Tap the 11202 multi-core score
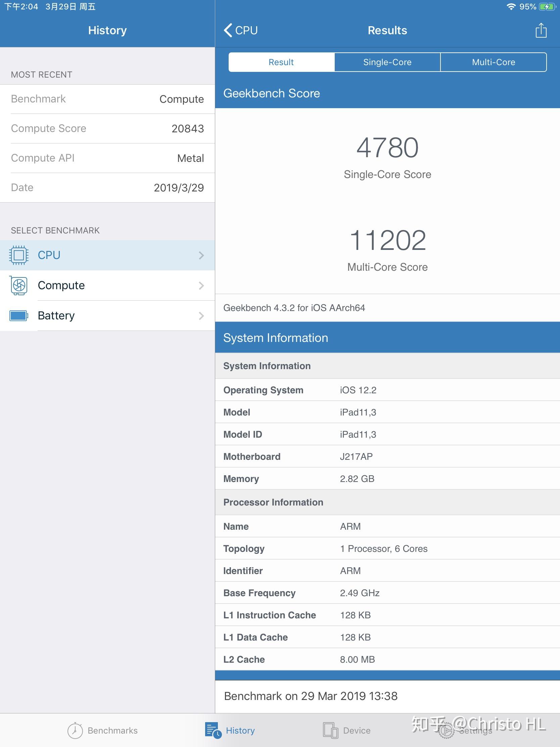This screenshot has height=747, width=560. (x=387, y=240)
